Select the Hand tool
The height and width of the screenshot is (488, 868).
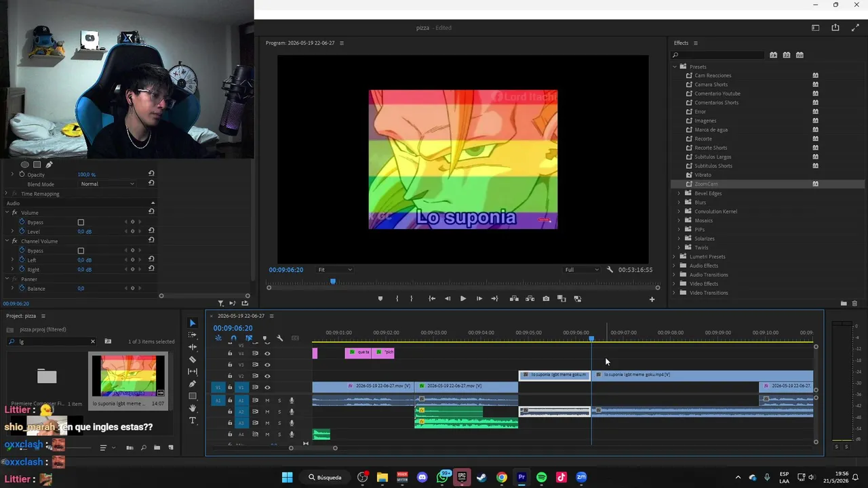pos(193,408)
